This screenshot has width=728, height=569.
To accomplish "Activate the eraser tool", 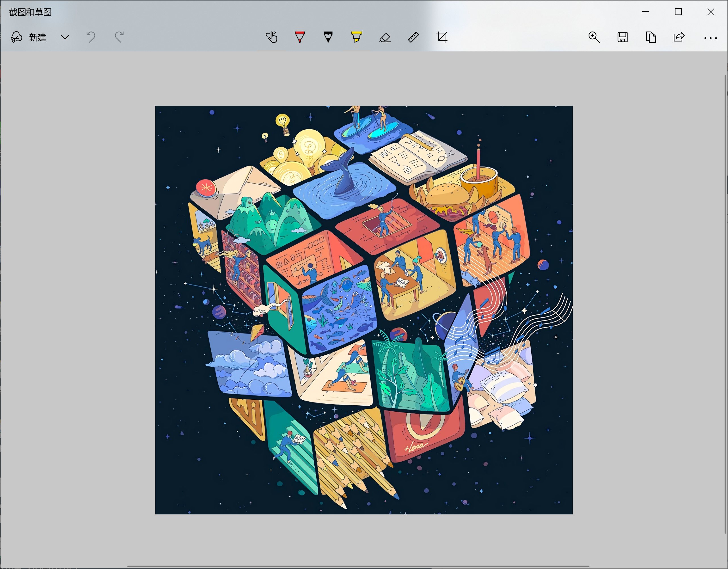I will click(x=385, y=37).
